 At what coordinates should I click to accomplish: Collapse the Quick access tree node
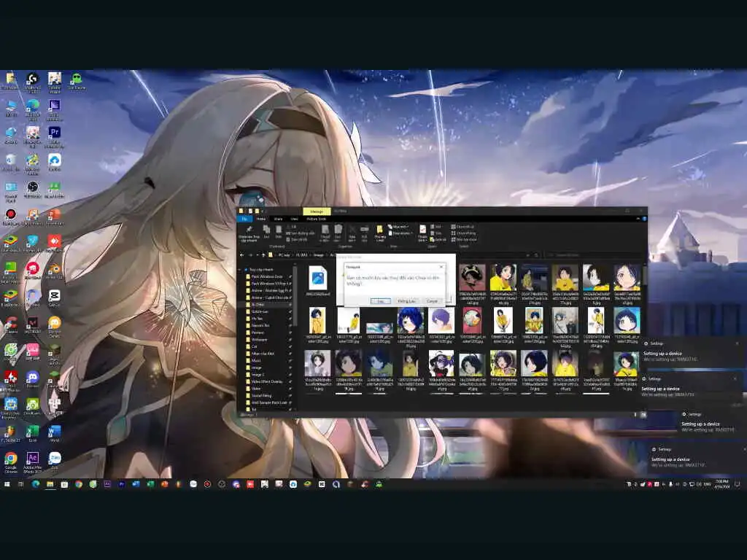[x=239, y=270]
